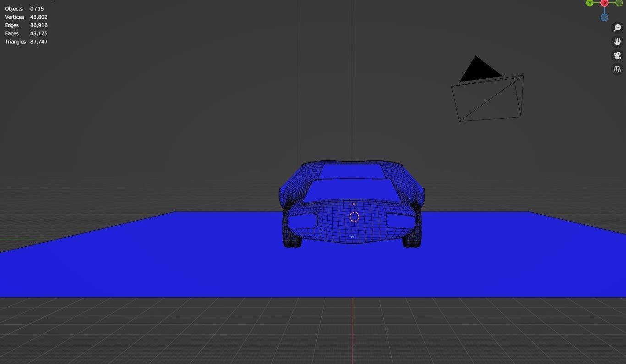Click the Triangles 87,747 statistic
Screen dimensions: 626x364
click(26, 42)
